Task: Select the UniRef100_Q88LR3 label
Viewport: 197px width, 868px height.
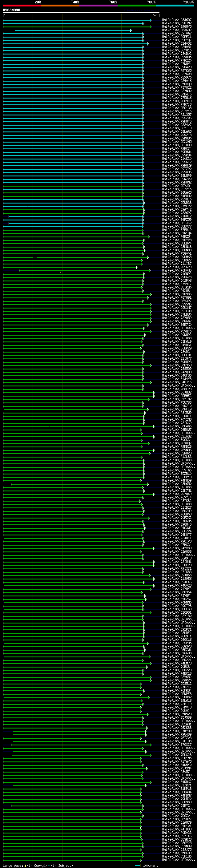Action: pyautogui.click(x=177, y=389)
